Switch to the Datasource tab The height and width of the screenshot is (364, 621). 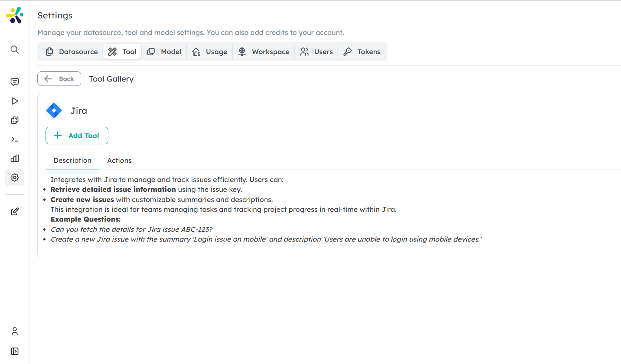point(71,52)
